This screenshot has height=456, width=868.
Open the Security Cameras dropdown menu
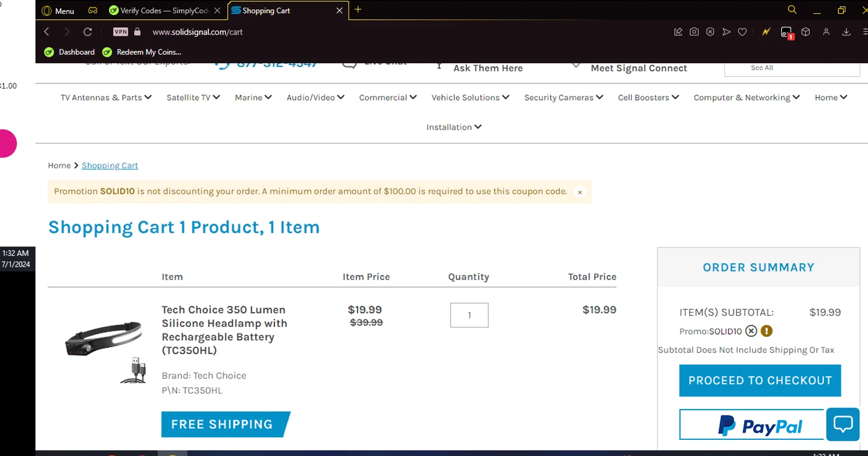(x=563, y=97)
